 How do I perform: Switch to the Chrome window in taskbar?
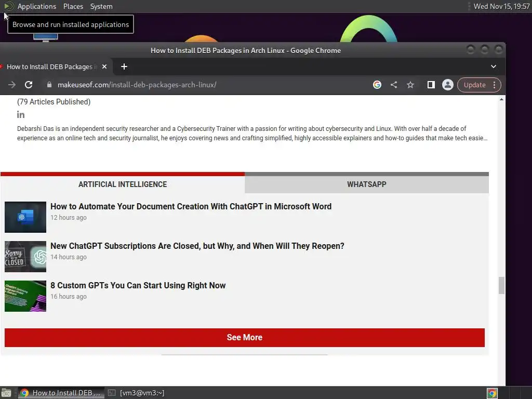pos(61,393)
